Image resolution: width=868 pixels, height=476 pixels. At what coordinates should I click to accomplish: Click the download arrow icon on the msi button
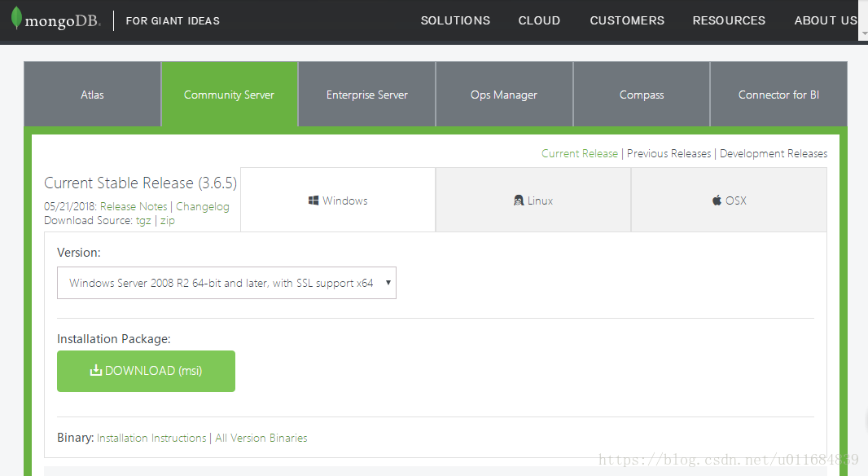(96, 370)
